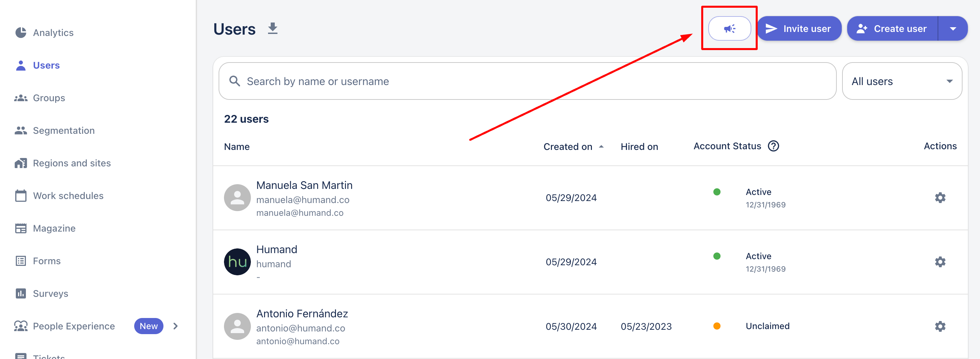Viewport: 980px width, 359px height.
Task: Click the Humand avatar thumbnail
Action: (x=237, y=262)
